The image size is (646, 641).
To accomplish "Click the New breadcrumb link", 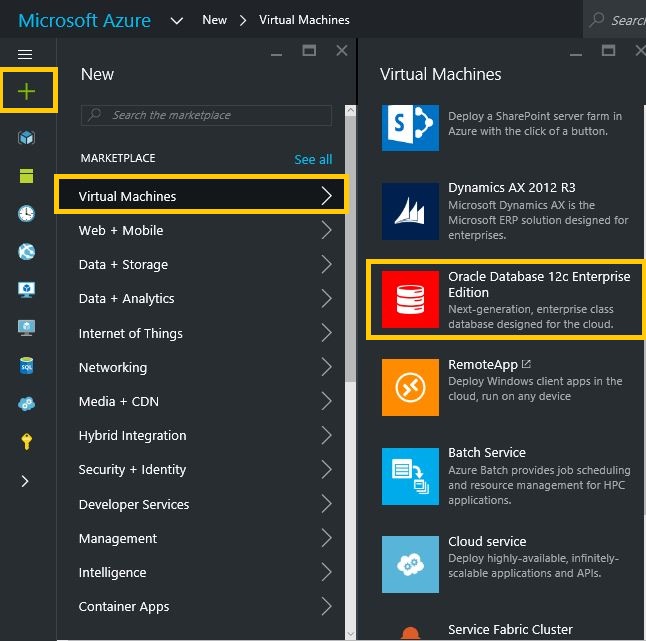I will click(214, 20).
